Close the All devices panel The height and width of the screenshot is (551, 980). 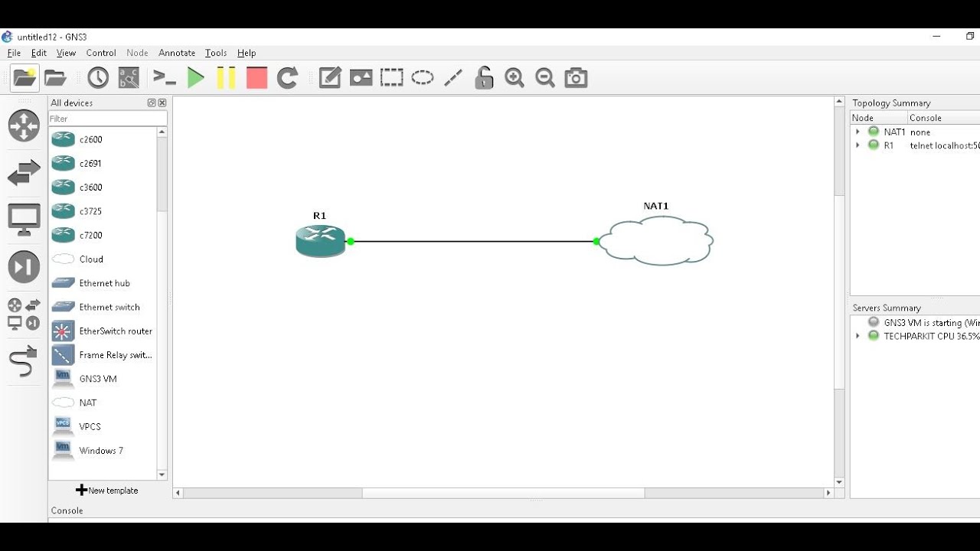(162, 103)
